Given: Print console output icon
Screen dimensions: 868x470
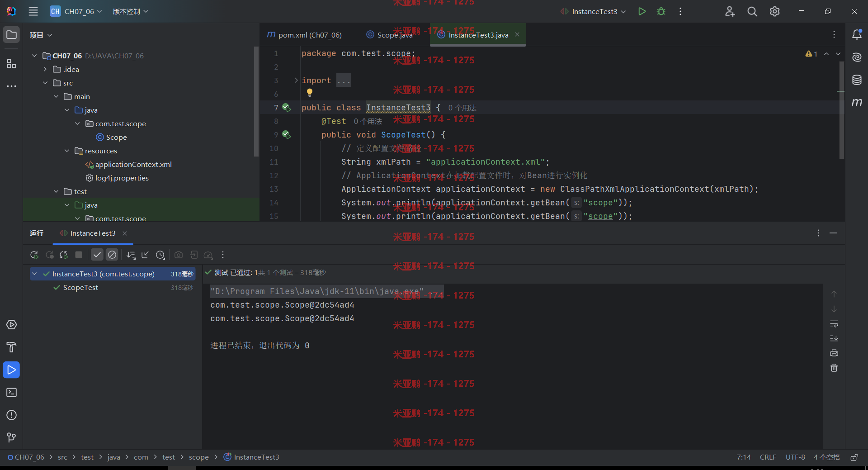Looking at the screenshot, I should [x=834, y=353].
